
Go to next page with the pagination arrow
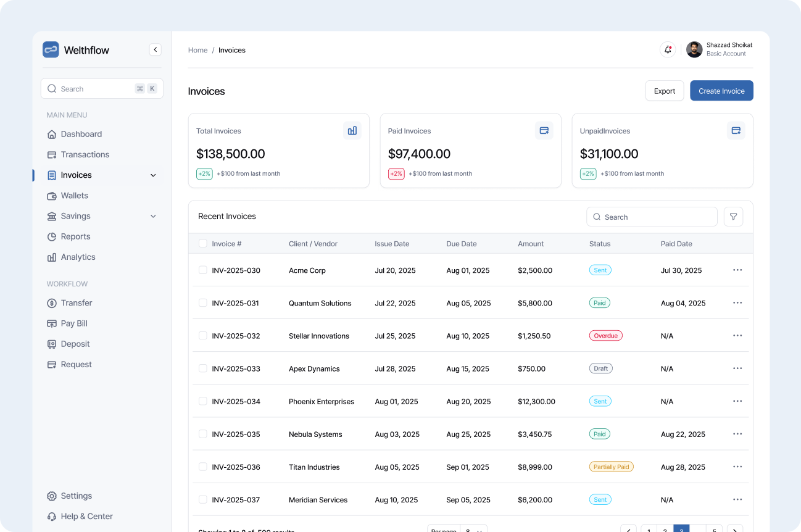(735, 528)
